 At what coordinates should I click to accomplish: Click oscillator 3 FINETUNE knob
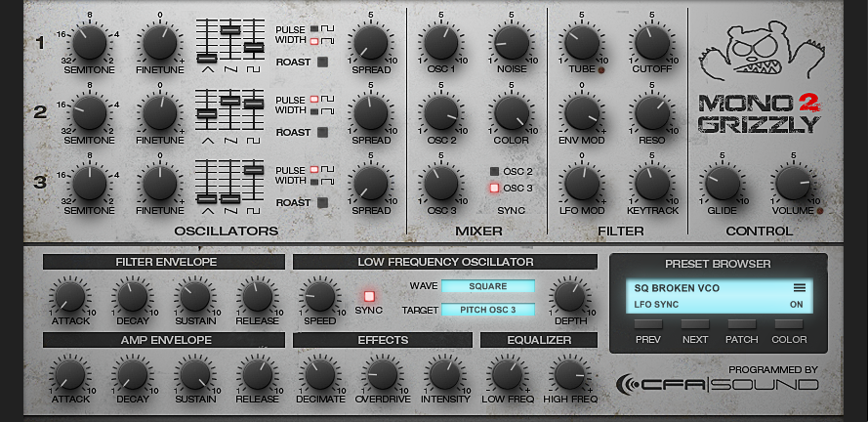(x=160, y=183)
